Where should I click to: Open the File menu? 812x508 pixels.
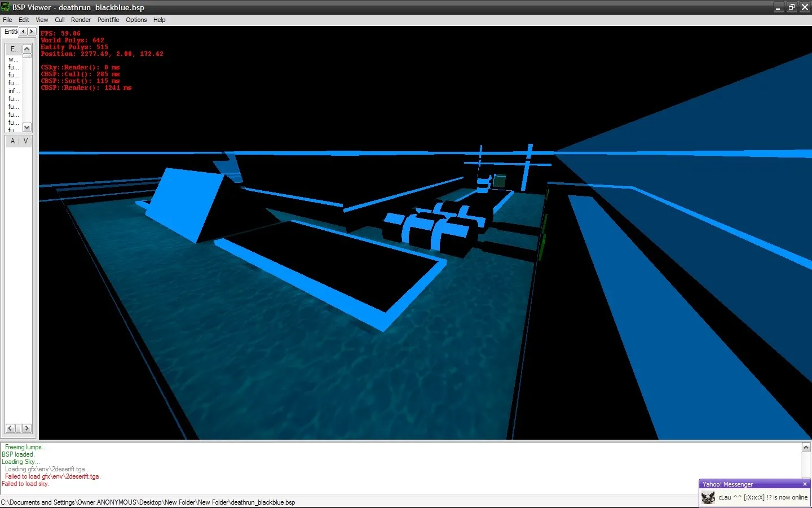tap(7, 20)
